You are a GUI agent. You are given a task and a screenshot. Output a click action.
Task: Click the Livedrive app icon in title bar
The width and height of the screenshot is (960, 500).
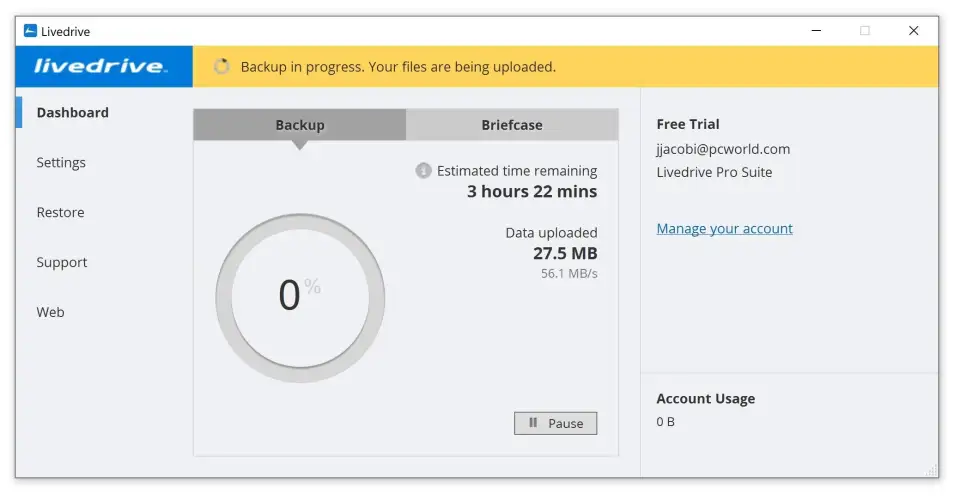(30, 31)
